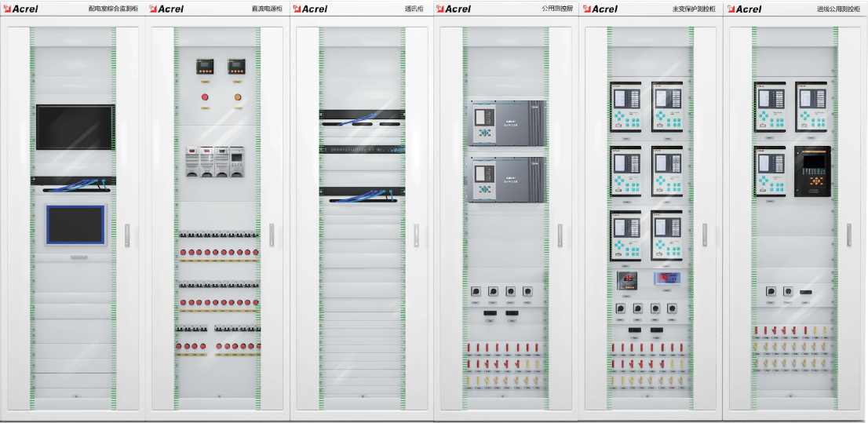The image size is (868, 423).
Task: Click the door handle of 配电室综合监测柜
Action: pyautogui.click(x=126, y=236)
